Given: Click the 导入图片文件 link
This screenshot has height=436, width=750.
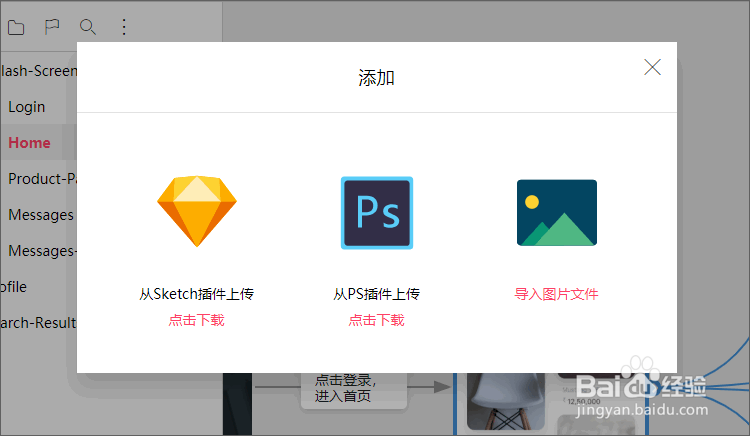Looking at the screenshot, I should [556, 294].
